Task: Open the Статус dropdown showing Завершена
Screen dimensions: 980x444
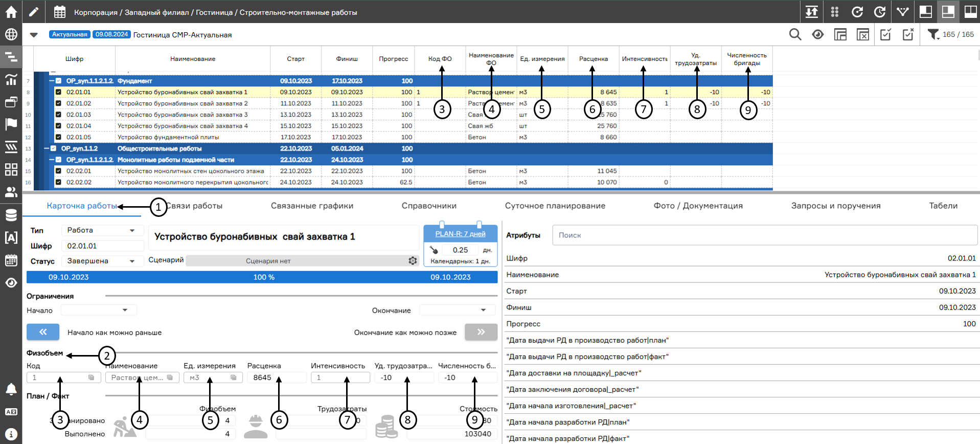Action: (x=102, y=261)
